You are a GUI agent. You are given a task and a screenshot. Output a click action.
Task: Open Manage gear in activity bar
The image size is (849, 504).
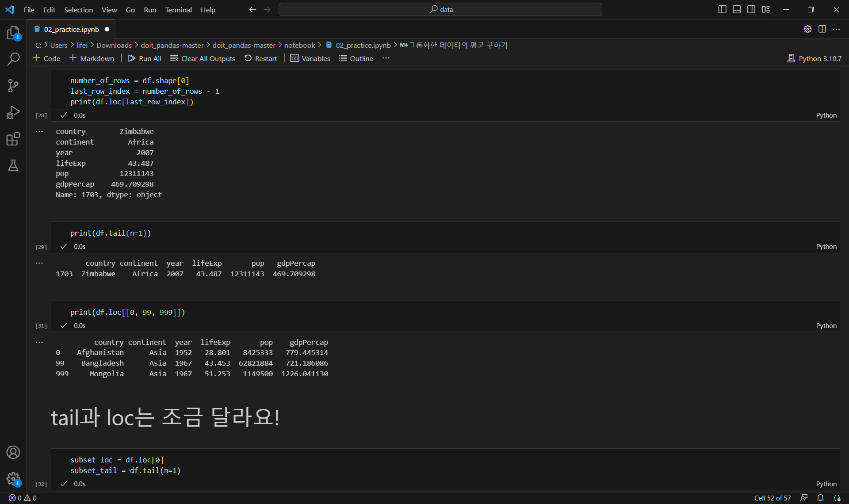coord(13,478)
